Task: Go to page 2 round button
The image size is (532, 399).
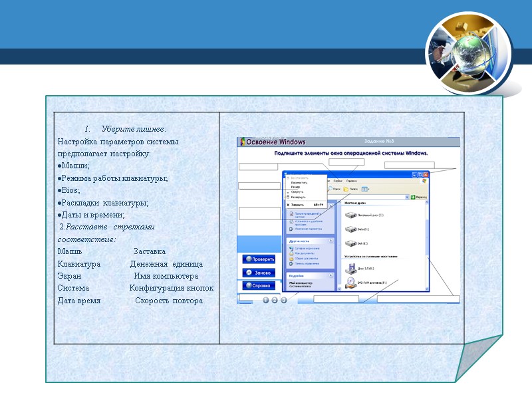Action: (275, 300)
